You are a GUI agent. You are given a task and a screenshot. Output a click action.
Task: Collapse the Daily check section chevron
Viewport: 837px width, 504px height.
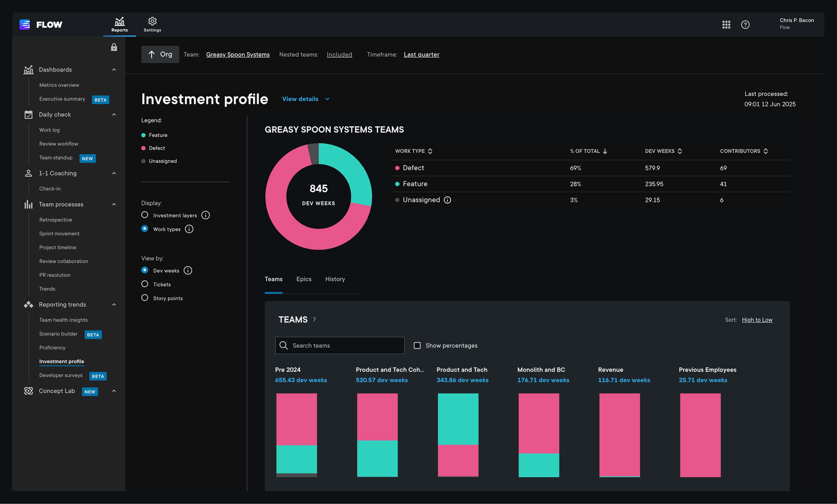click(x=114, y=115)
